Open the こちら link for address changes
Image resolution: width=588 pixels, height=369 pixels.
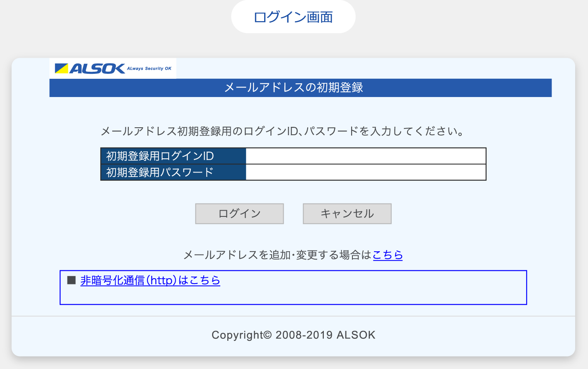(388, 255)
